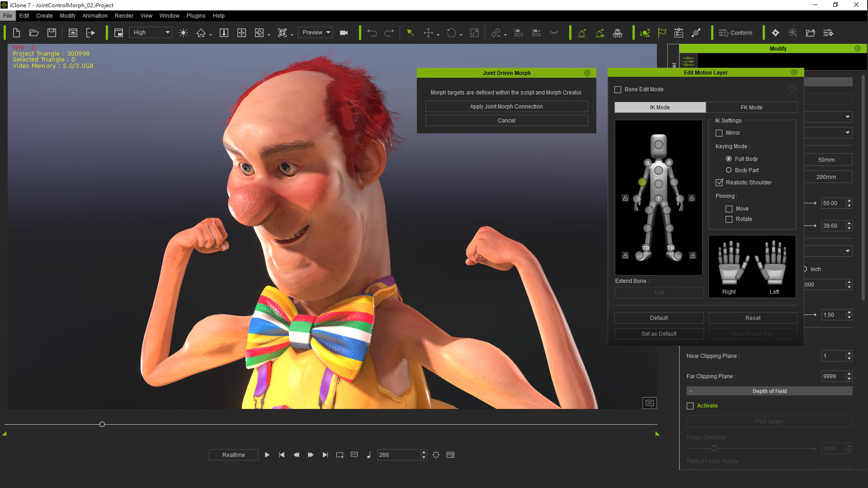Image resolution: width=868 pixels, height=488 pixels.
Task: Switch to the FK Mode tab
Action: click(751, 108)
